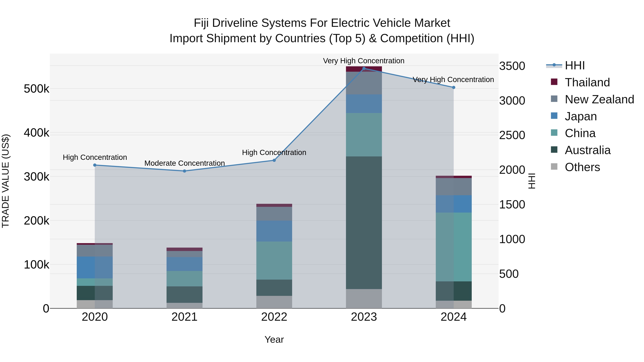Toggle the Thailand legend entry

pyautogui.click(x=580, y=82)
